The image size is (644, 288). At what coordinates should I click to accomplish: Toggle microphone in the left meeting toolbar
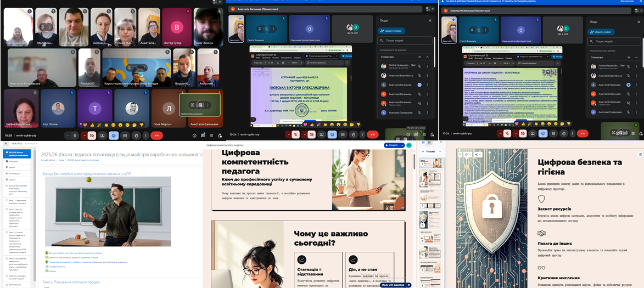tap(75, 135)
